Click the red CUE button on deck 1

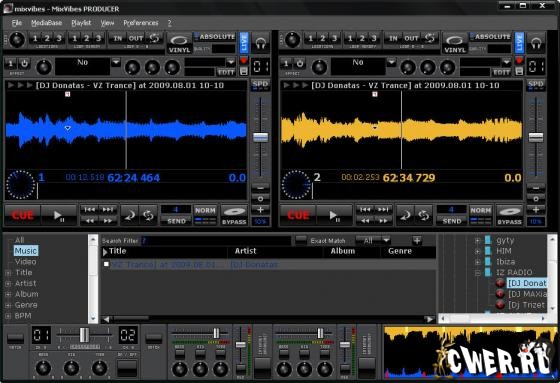pyautogui.click(x=22, y=215)
